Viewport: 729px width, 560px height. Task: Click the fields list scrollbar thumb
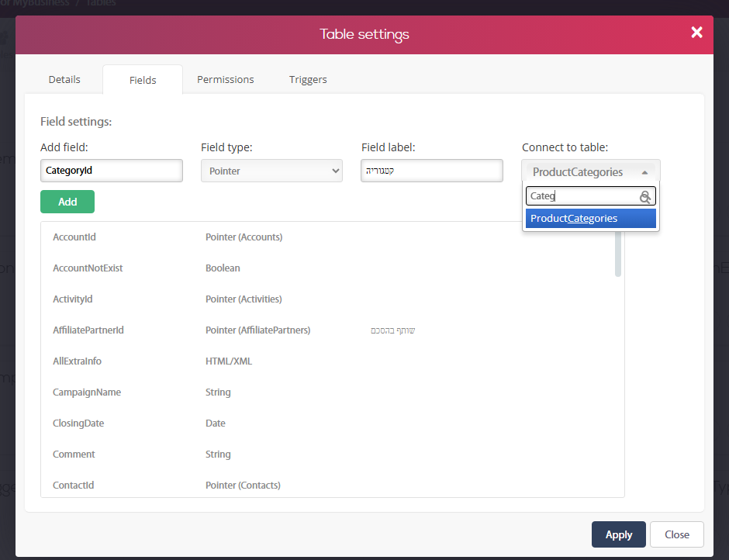click(618, 254)
